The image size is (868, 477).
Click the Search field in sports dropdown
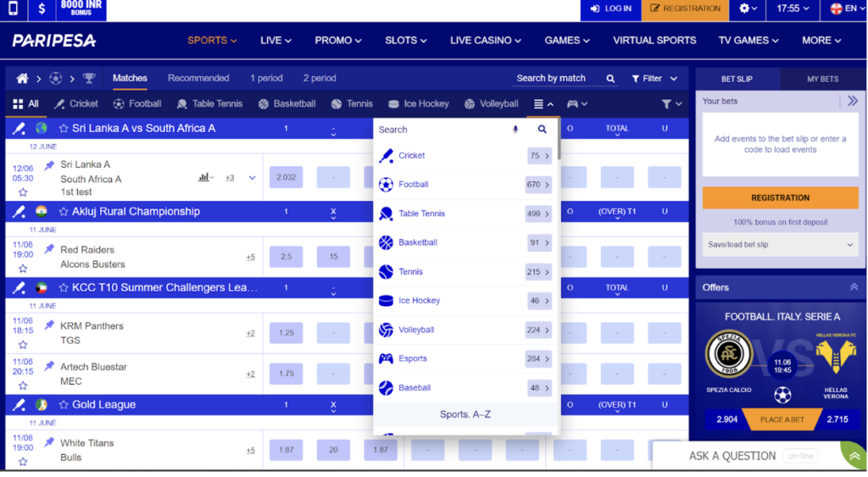441,130
